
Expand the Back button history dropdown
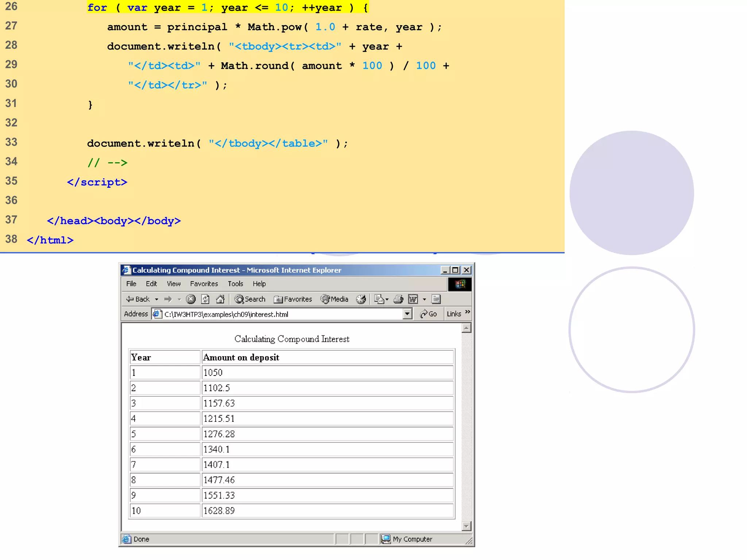[x=157, y=299]
